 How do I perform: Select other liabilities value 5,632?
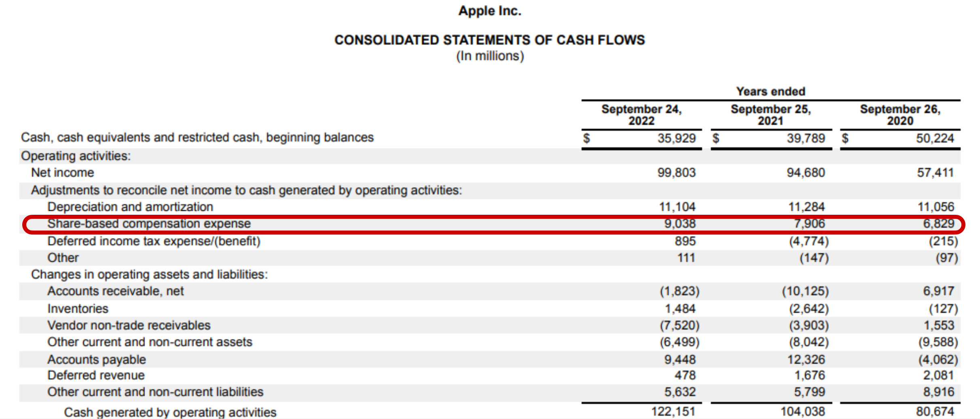pyautogui.click(x=680, y=392)
